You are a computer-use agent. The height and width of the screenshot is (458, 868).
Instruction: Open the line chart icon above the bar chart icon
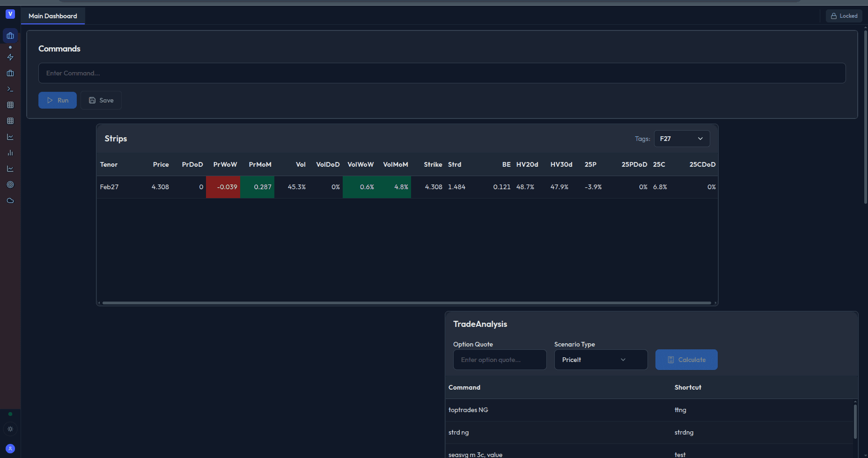(x=10, y=137)
